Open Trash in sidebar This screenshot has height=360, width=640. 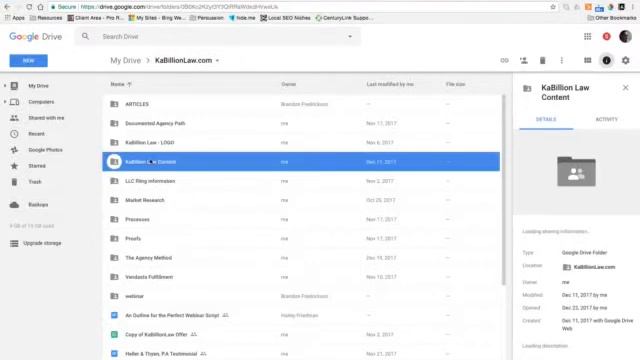[x=35, y=182]
